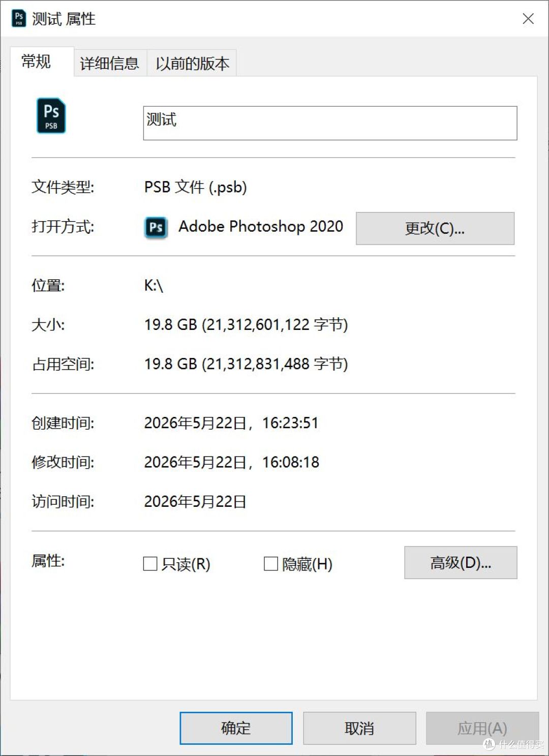Click the location value K:\
Image resolution: width=549 pixels, height=756 pixels.
[154, 286]
